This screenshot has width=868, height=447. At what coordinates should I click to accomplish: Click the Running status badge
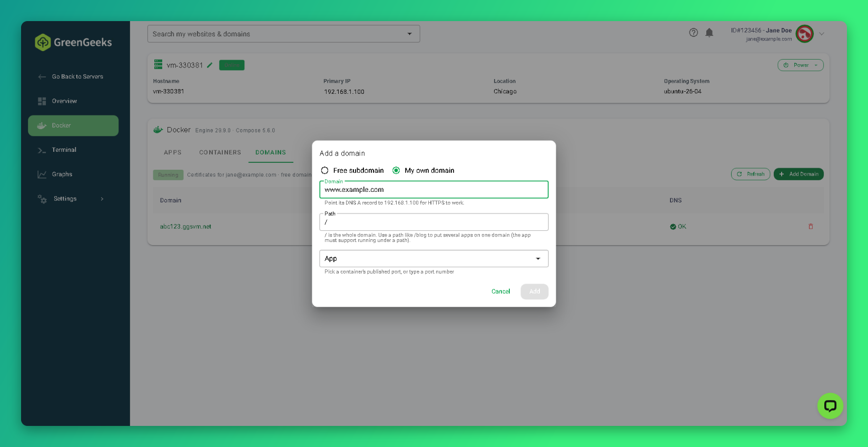(x=169, y=175)
